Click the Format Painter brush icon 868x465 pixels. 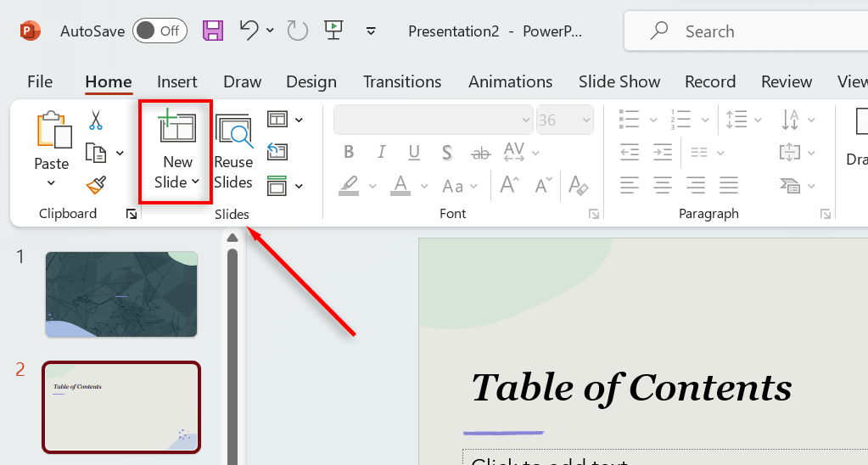coord(95,184)
